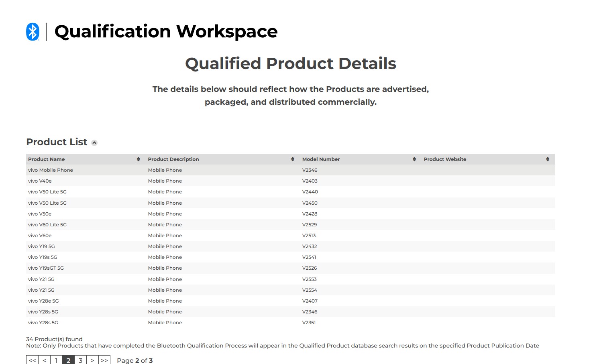Sort by Product Name column arrows

(x=138, y=159)
